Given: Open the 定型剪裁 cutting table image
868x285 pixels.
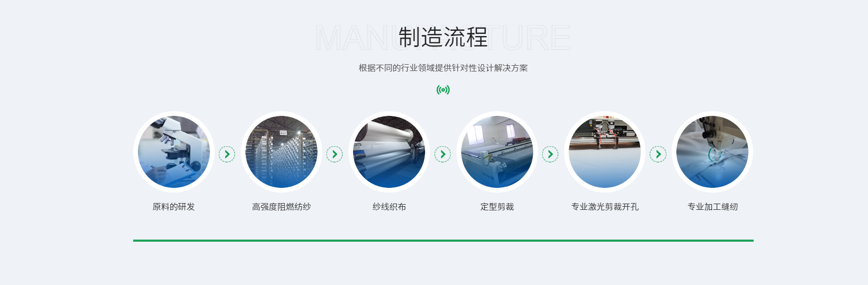Looking at the screenshot, I should click(497, 152).
